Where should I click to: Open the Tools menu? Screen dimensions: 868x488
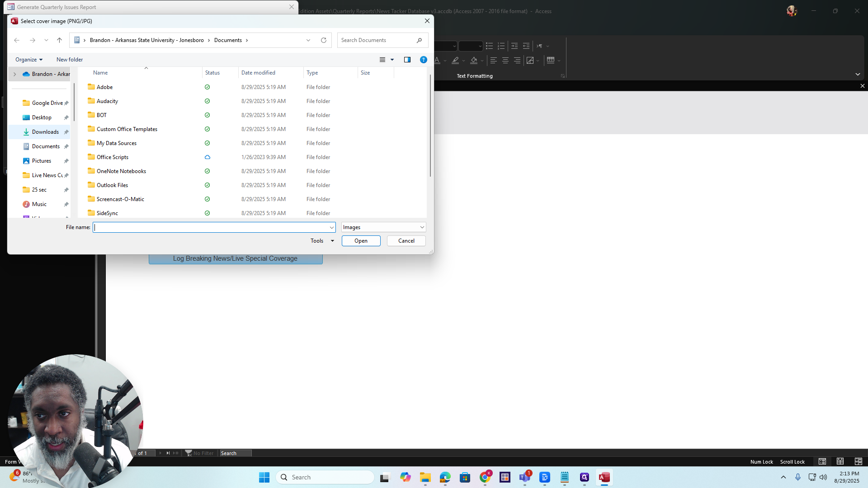pos(322,241)
